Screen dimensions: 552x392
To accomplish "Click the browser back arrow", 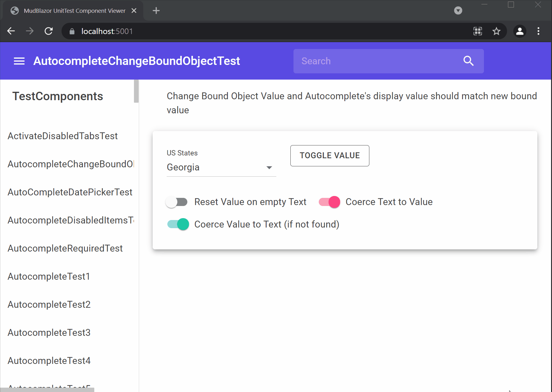I will (x=11, y=31).
